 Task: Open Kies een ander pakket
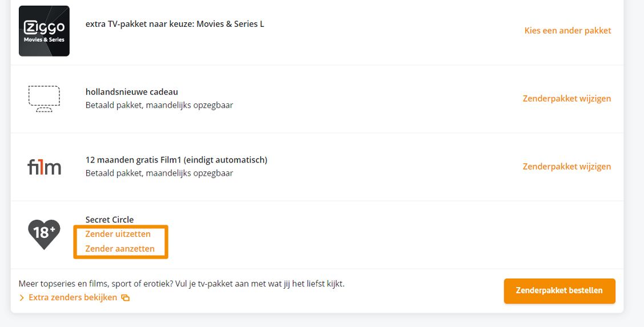point(567,31)
